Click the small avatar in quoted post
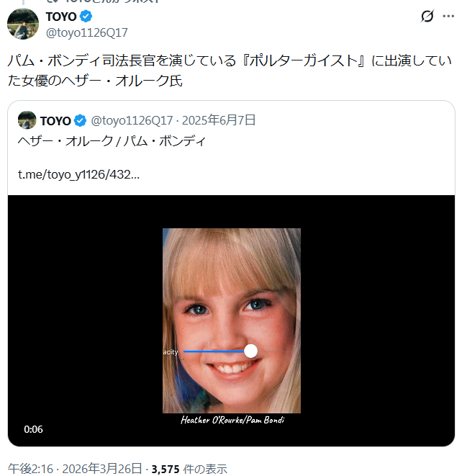 [x=27, y=120]
